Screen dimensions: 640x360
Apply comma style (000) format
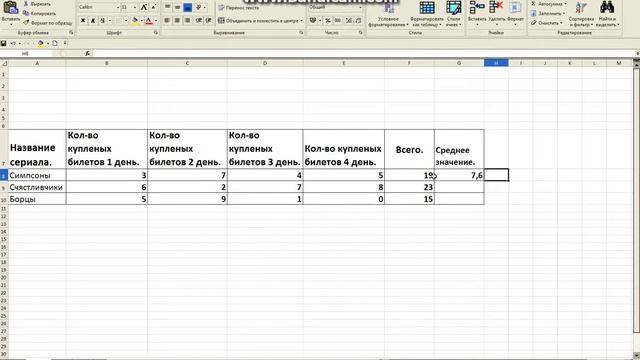point(338,20)
